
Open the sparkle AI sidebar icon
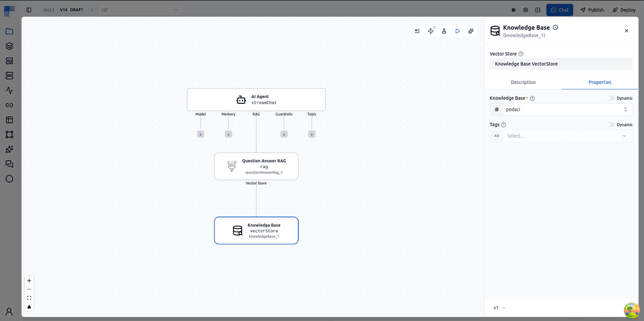coord(9,150)
